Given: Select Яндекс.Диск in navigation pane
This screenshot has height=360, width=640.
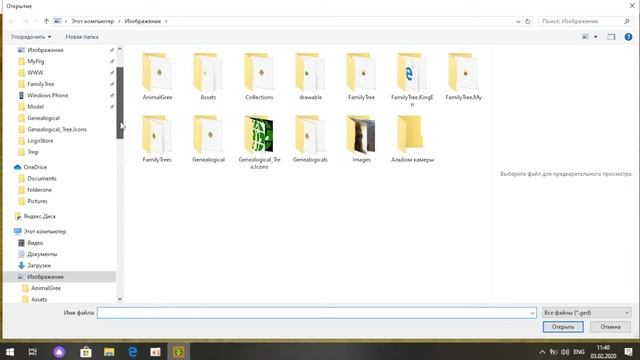Looking at the screenshot, I should pos(40,216).
